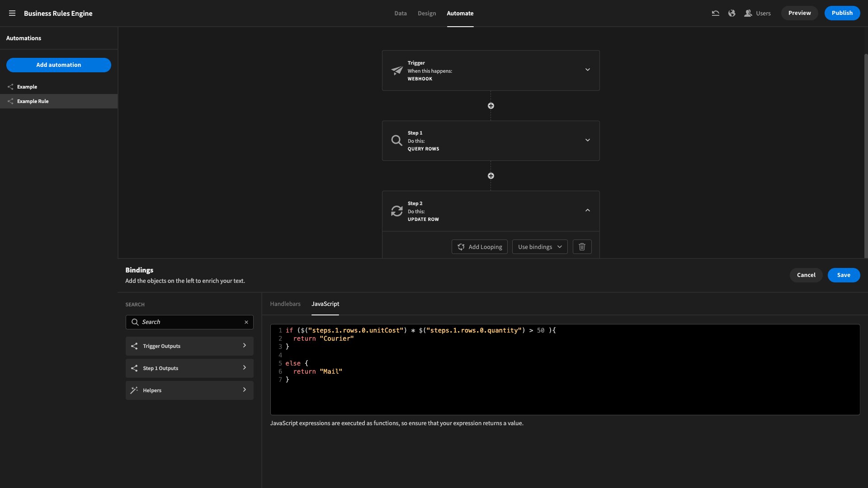This screenshot has height=488, width=868.
Task: Add a step after the Trigger
Action: pyautogui.click(x=491, y=106)
